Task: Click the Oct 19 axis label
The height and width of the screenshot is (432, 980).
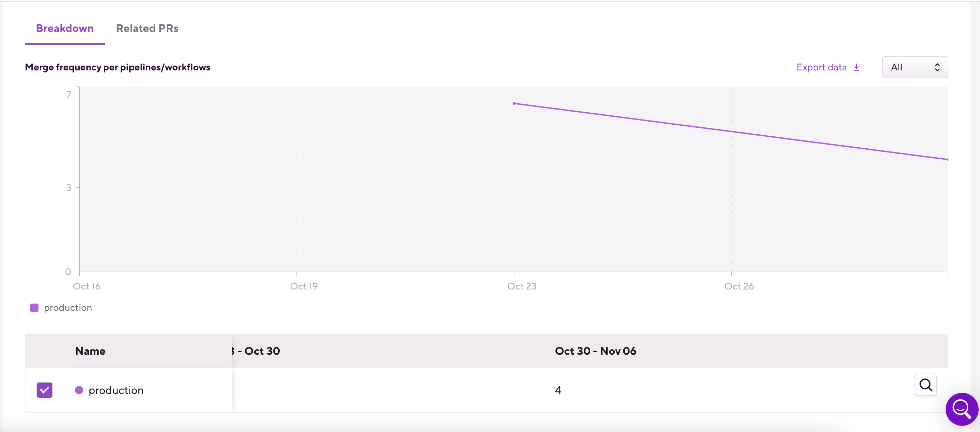Action: (x=304, y=286)
